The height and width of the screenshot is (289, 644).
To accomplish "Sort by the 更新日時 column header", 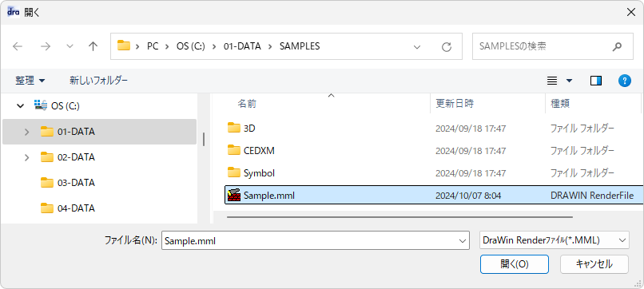I will click(x=455, y=104).
